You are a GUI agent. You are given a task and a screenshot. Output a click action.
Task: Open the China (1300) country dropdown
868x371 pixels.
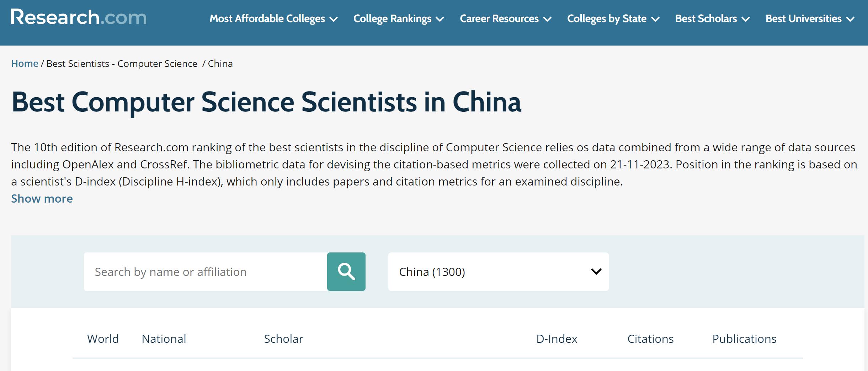[x=498, y=272]
